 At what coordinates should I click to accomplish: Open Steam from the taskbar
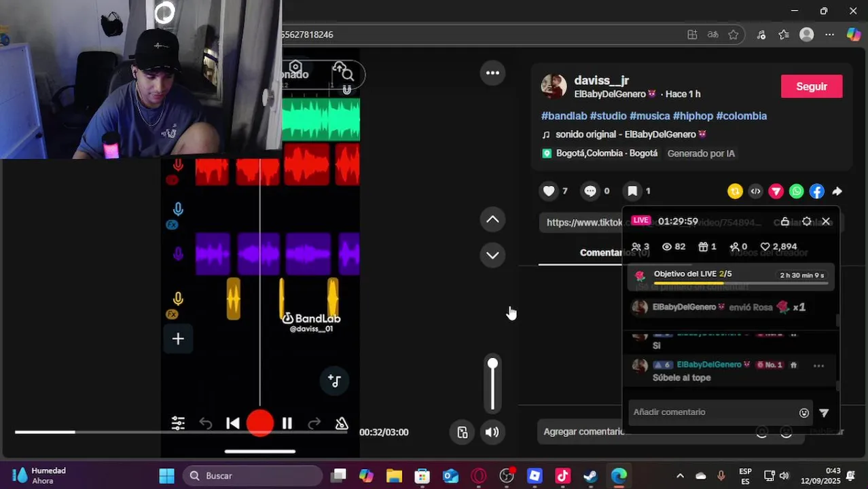click(590, 476)
